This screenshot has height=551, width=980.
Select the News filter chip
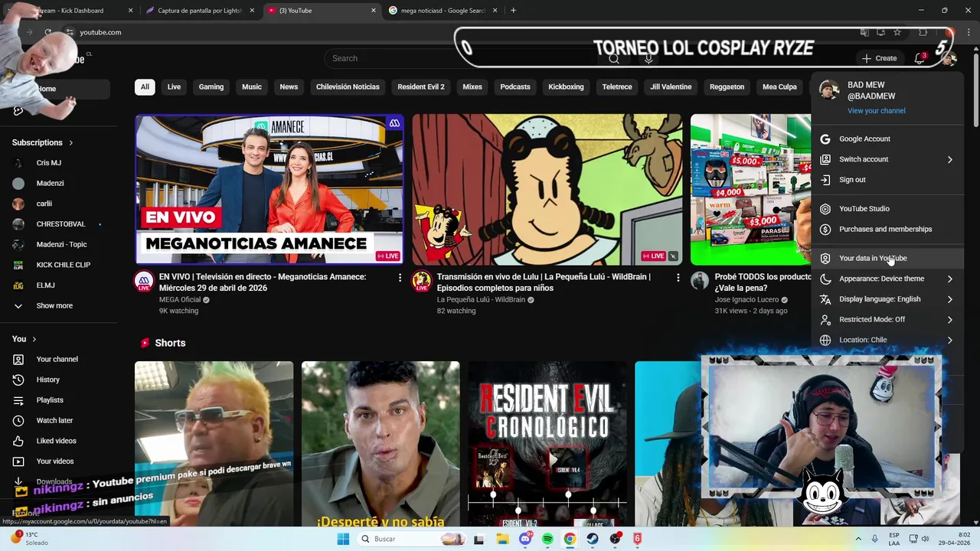tap(289, 86)
